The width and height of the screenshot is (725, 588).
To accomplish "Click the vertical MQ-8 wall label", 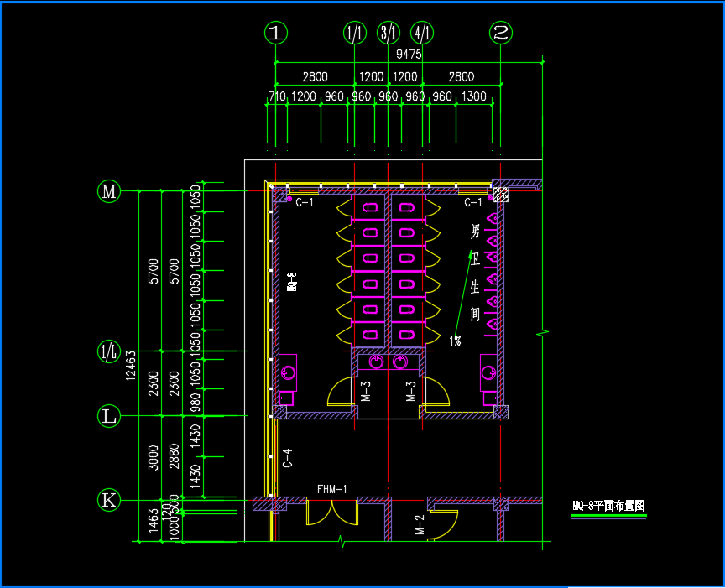I will tap(292, 281).
